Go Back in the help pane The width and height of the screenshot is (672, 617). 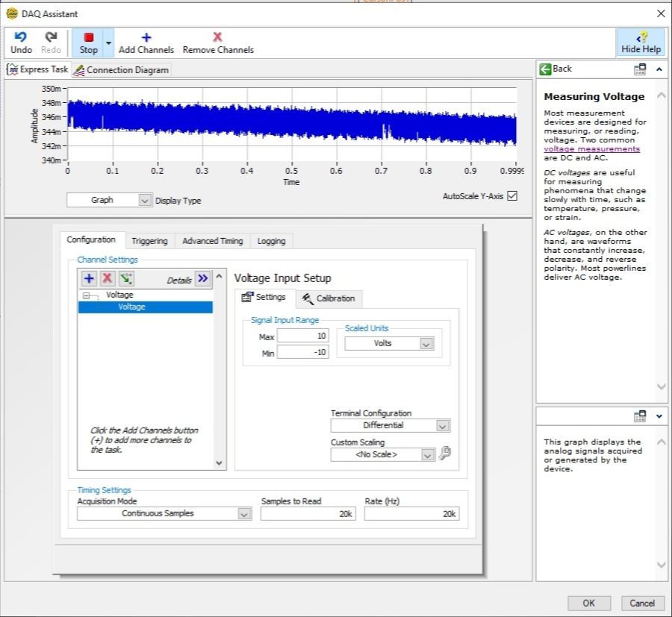[556, 69]
